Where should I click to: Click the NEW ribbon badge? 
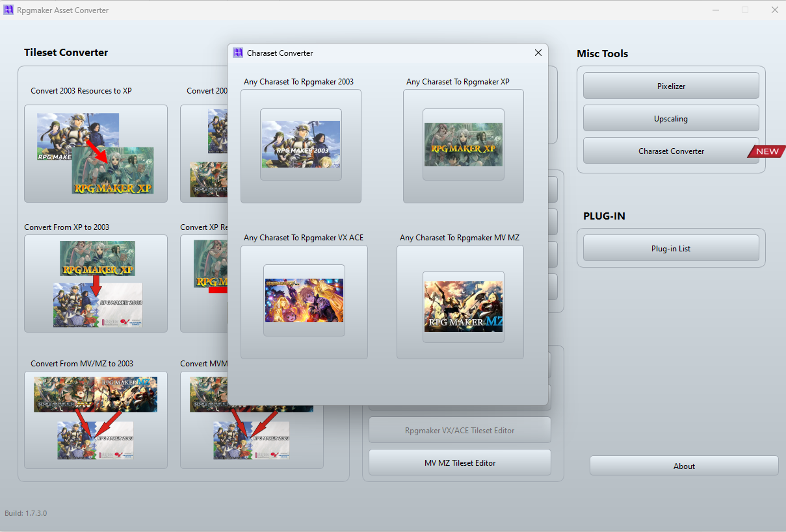[x=766, y=151]
